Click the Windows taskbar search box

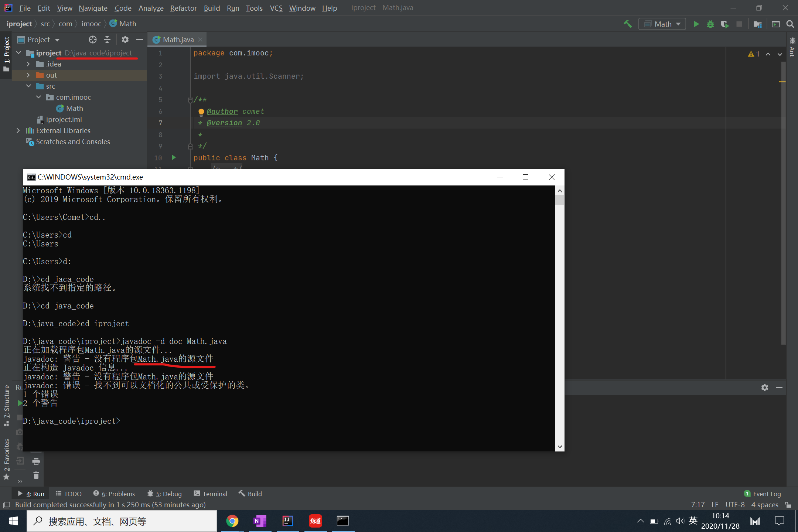click(x=122, y=521)
